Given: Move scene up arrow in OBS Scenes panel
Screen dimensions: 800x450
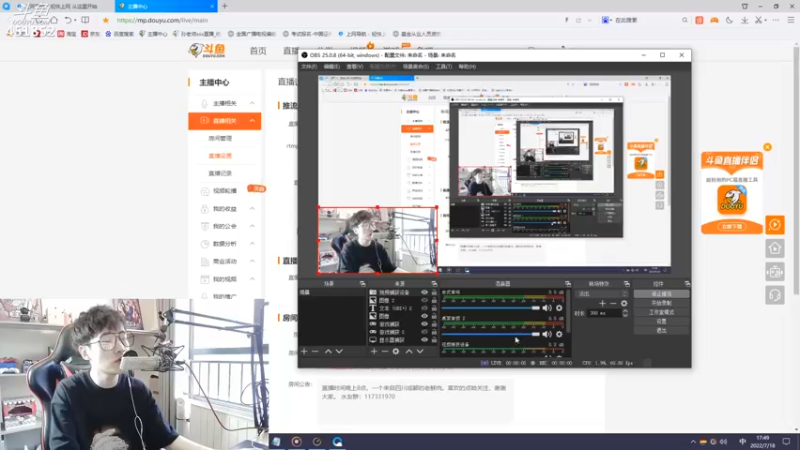Looking at the screenshot, I should [328, 352].
